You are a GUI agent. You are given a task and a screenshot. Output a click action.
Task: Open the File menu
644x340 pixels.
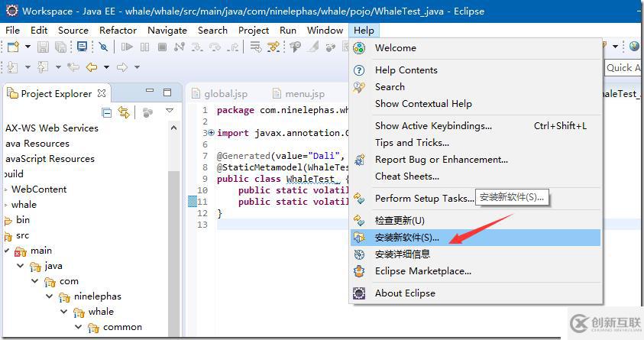click(12, 31)
